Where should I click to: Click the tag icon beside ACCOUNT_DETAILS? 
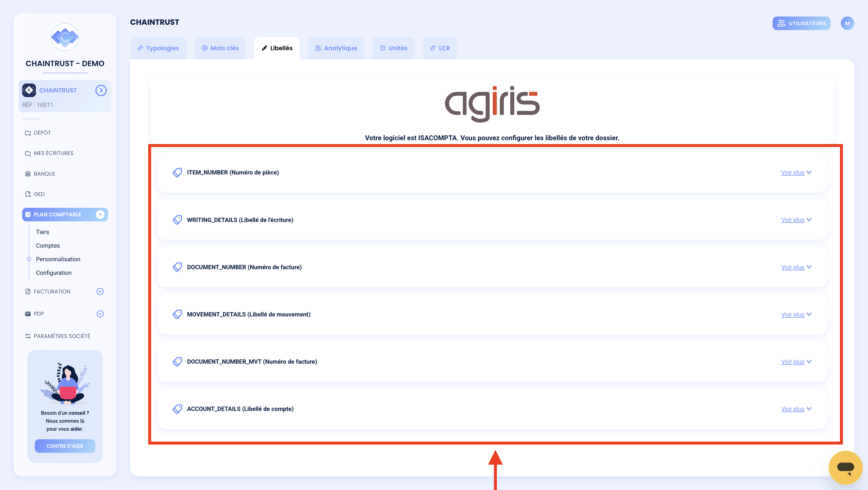coord(177,409)
